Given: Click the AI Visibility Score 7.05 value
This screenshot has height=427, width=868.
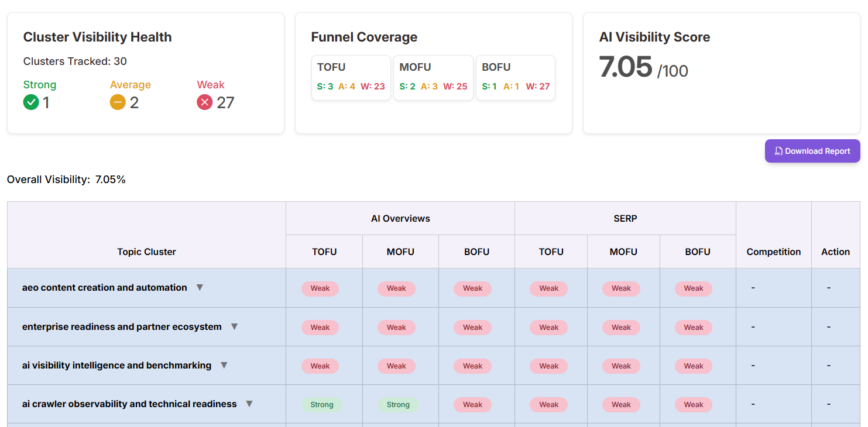Looking at the screenshot, I should [x=625, y=67].
